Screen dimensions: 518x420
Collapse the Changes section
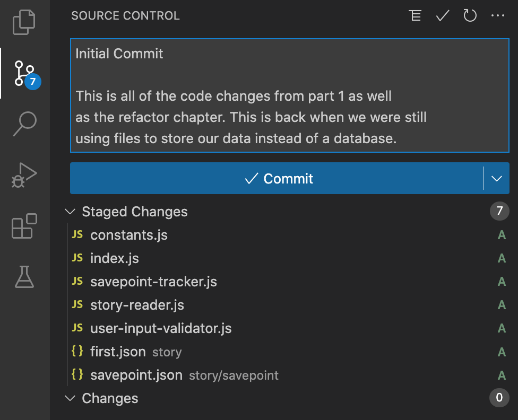click(70, 398)
